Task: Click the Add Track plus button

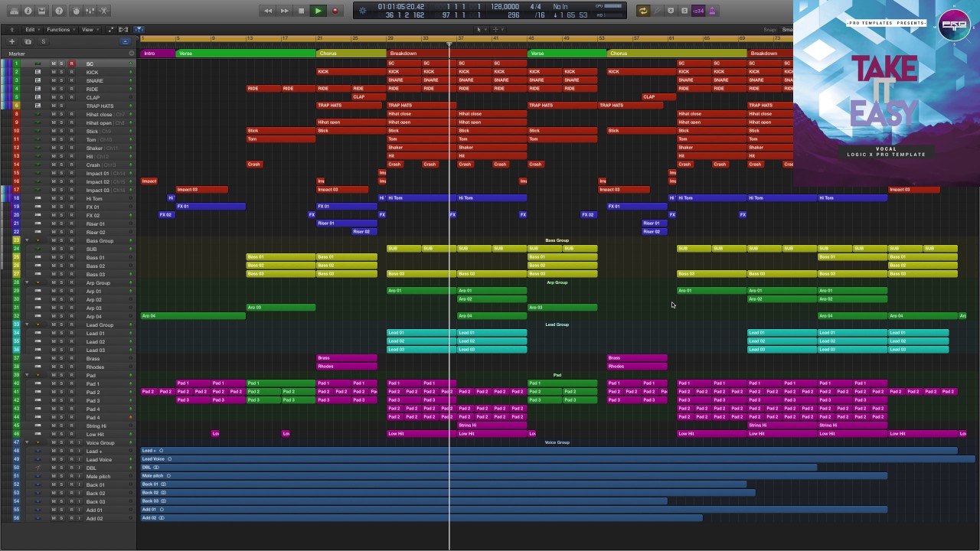Action: [x=11, y=41]
